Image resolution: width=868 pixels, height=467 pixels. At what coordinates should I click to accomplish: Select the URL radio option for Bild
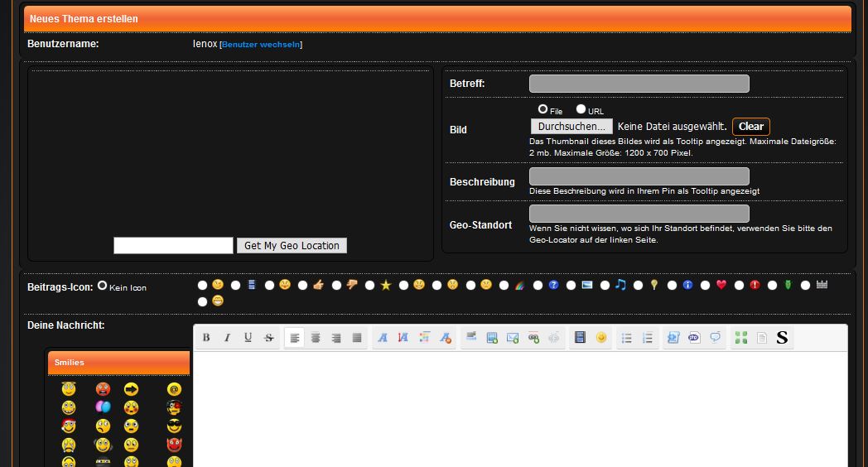tap(581, 109)
